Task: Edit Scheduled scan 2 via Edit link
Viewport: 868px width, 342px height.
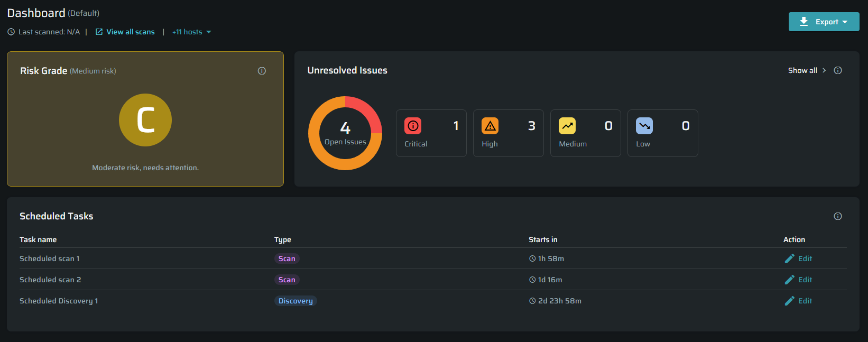Action: (805, 280)
